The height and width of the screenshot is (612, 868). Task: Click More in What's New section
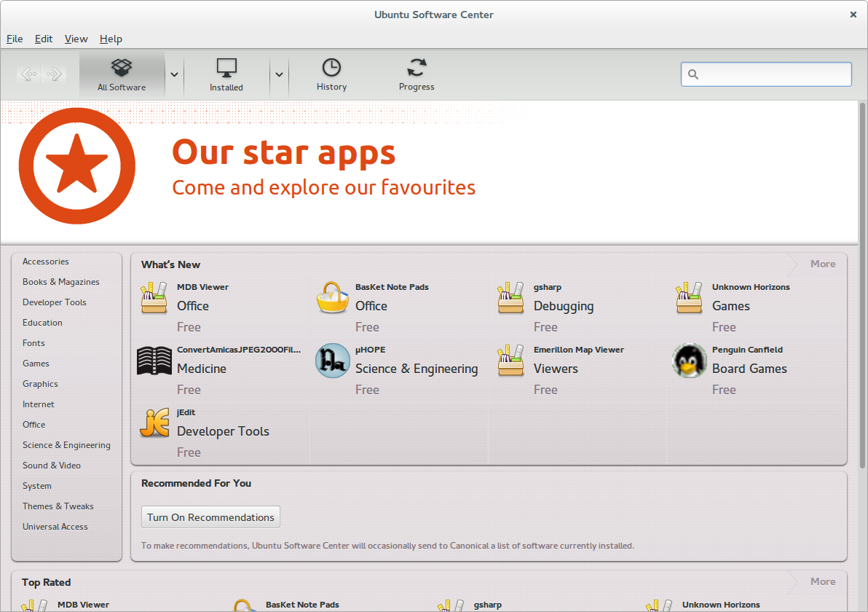pos(823,264)
